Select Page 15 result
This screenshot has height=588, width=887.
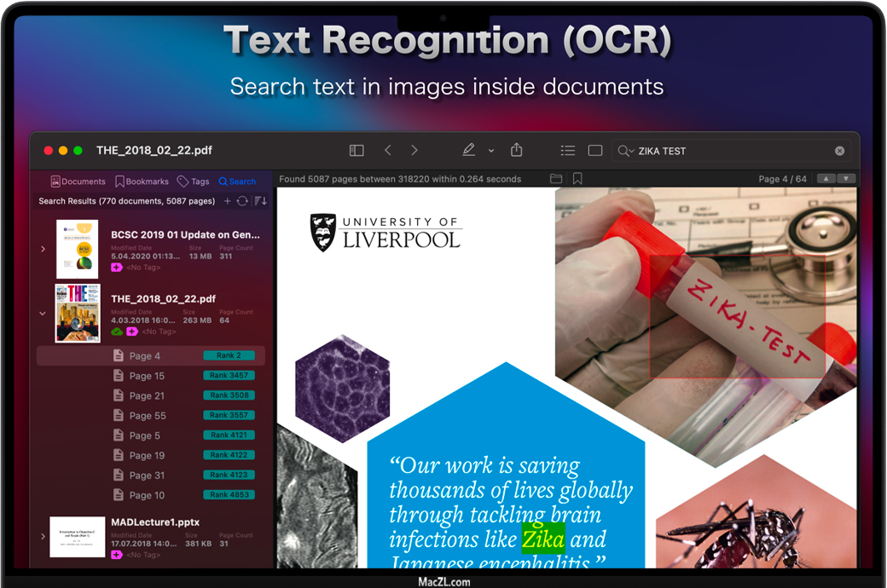click(x=150, y=376)
